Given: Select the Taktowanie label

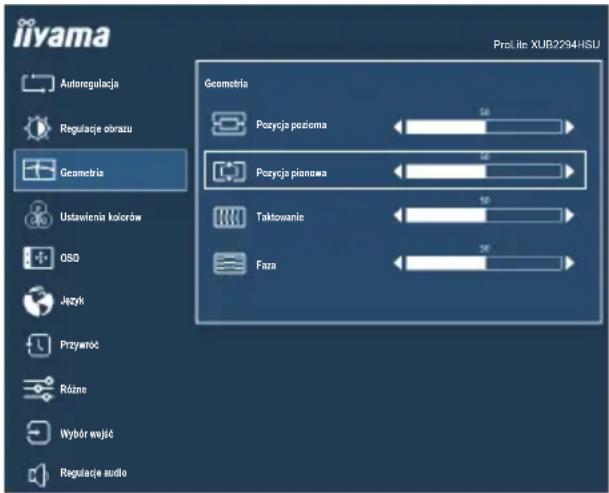Looking at the screenshot, I should (280, 217).
